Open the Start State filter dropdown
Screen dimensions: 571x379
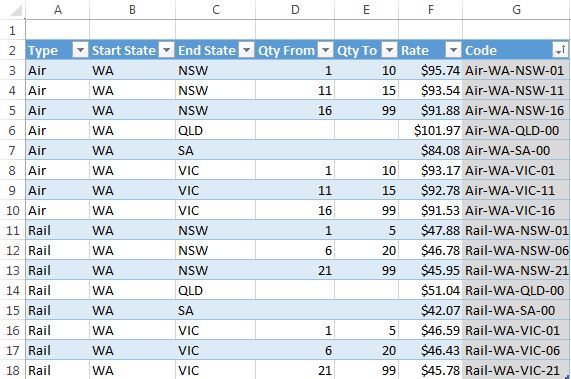pos(167,50)
